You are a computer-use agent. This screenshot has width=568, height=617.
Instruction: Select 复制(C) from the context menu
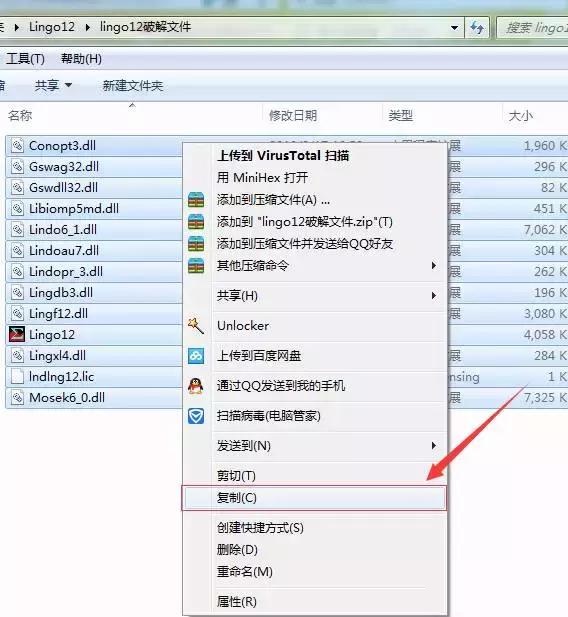(x=314, y=498)
